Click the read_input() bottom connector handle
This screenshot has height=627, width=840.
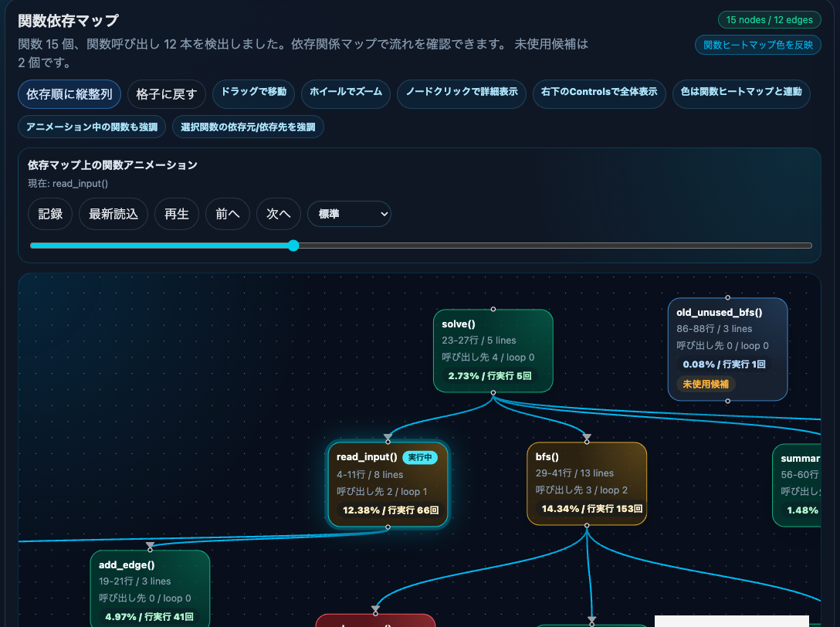[x=388, y=527]
